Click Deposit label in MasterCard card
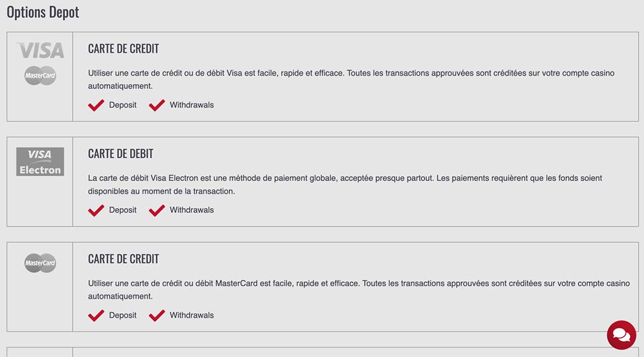The height and width of the screenshot is (357, 644). pyautogui.click(x=122, y=315)
